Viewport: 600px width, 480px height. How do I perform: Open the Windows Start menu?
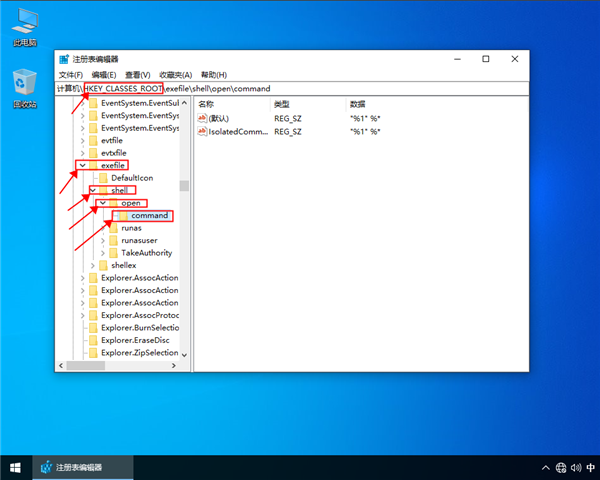pos(15,467)
